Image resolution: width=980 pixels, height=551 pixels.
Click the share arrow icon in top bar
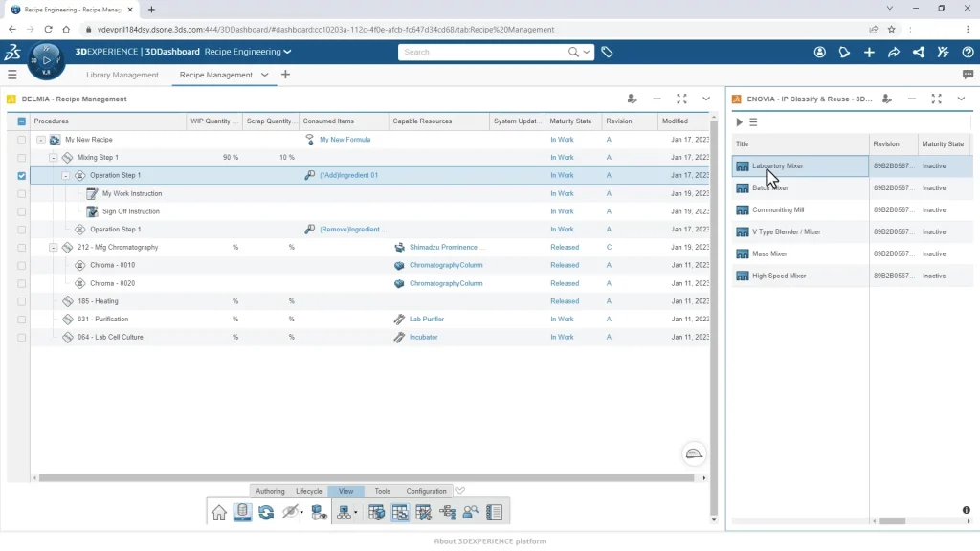[x=894, y=52]
